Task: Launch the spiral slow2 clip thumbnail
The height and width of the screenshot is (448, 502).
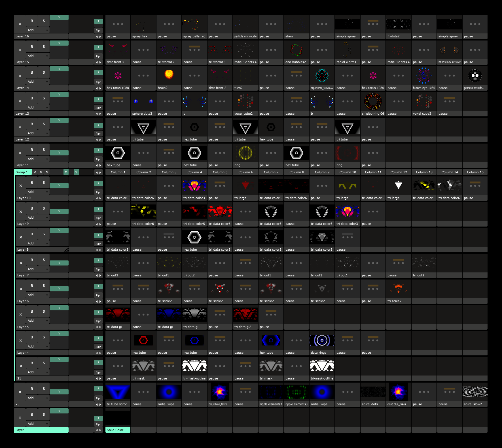Action: [475, 392]
